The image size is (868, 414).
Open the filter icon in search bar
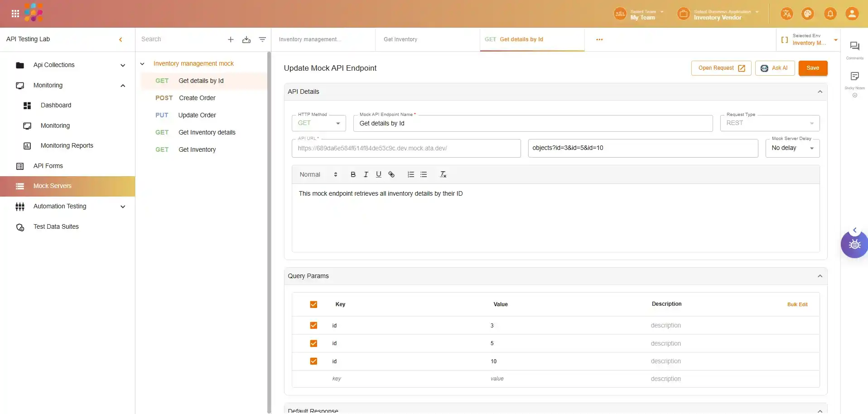262,39
